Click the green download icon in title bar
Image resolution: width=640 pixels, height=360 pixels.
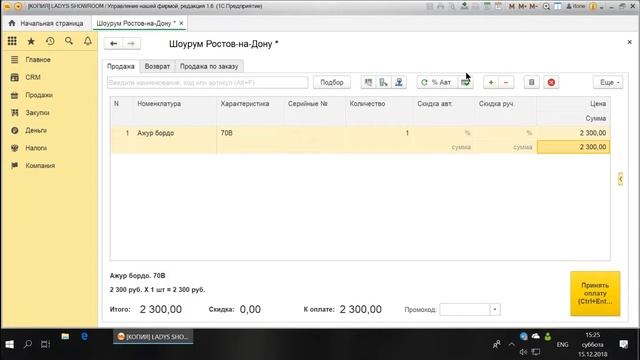pos(464,6)
